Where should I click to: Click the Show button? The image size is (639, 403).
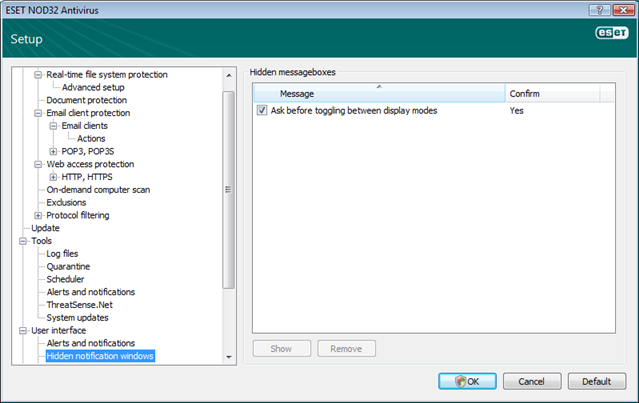pos(282,349)
